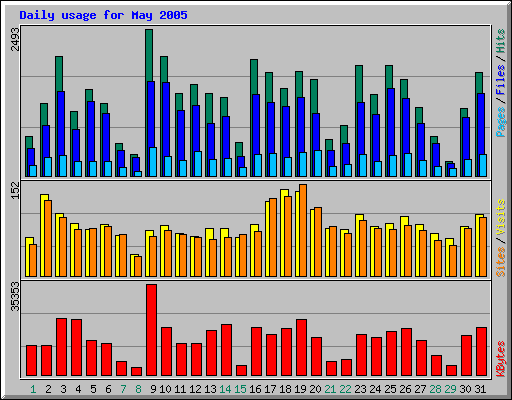Viewport: 512px width, 400px height.
Task: Click day 12 on the x-axis
Action: tap(195, 389)
